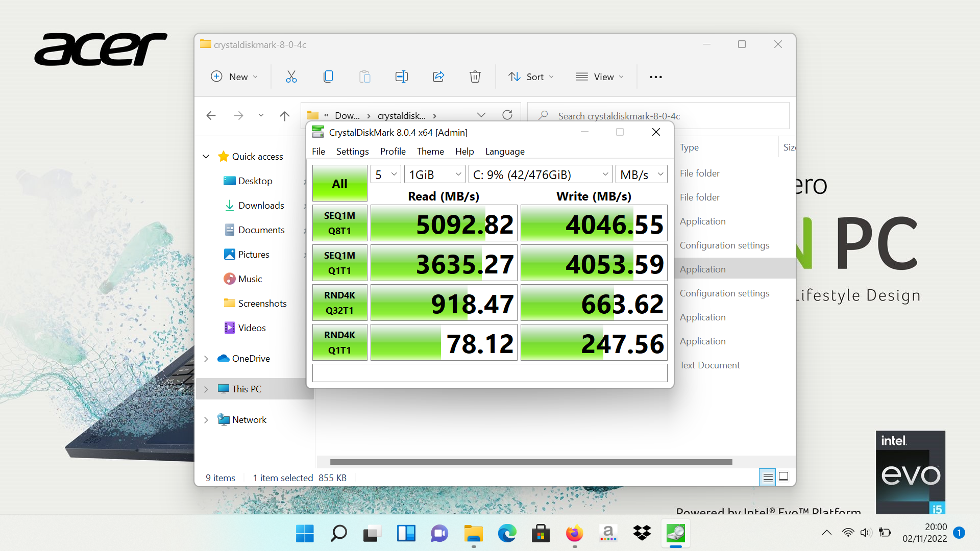Open Widgets from the taskbar
Image resolution: width=980 pixels, height=551 pixels.
pos(406,534)
